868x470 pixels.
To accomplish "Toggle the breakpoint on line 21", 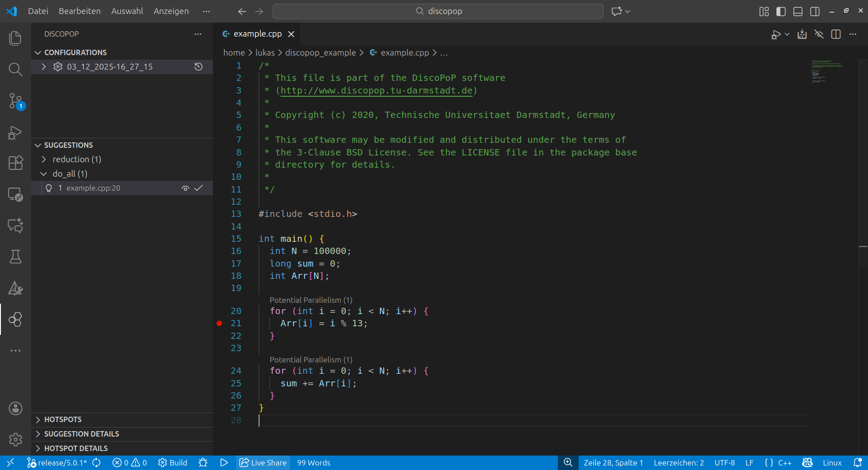I will coord(219,323).
